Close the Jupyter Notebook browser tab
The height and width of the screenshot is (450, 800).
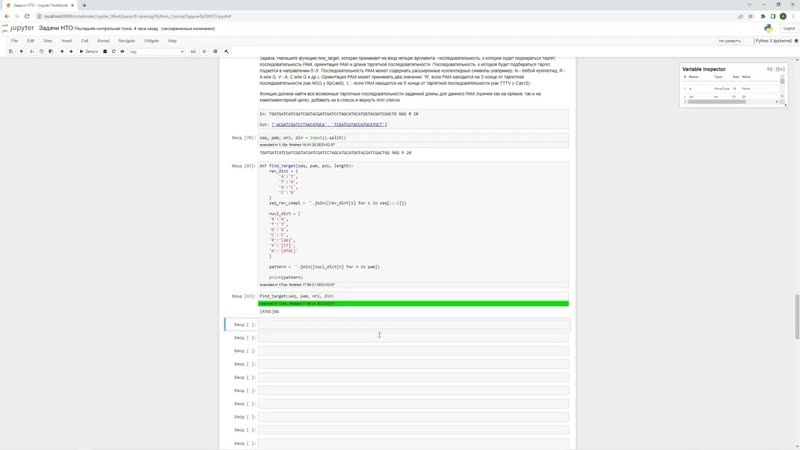(72, 5)
